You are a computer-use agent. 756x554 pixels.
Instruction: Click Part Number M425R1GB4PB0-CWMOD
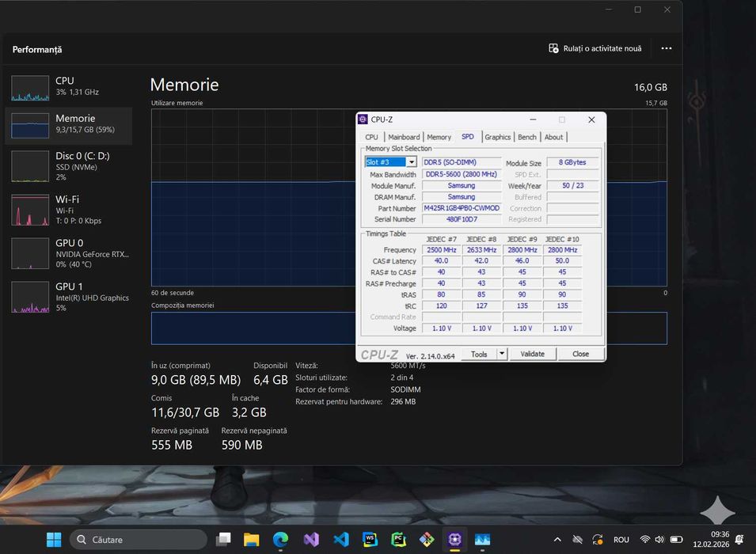[x=462, y=208]
